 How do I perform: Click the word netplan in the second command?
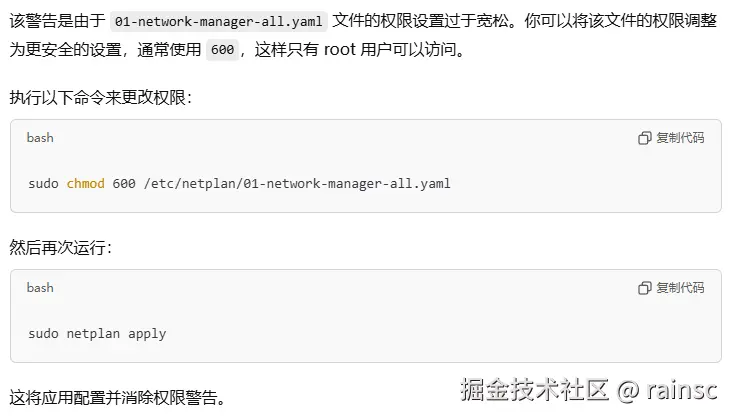click(x=93, y=333)
